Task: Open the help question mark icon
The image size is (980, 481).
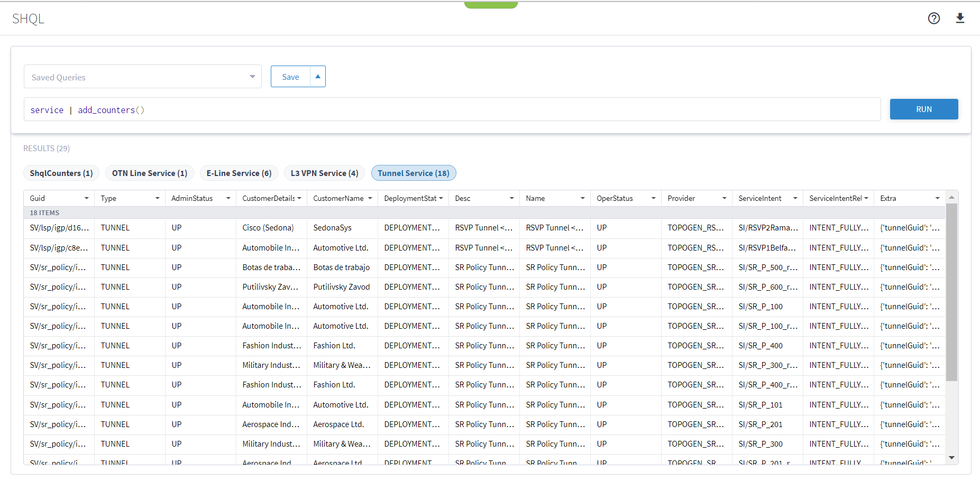Action: 934,18
